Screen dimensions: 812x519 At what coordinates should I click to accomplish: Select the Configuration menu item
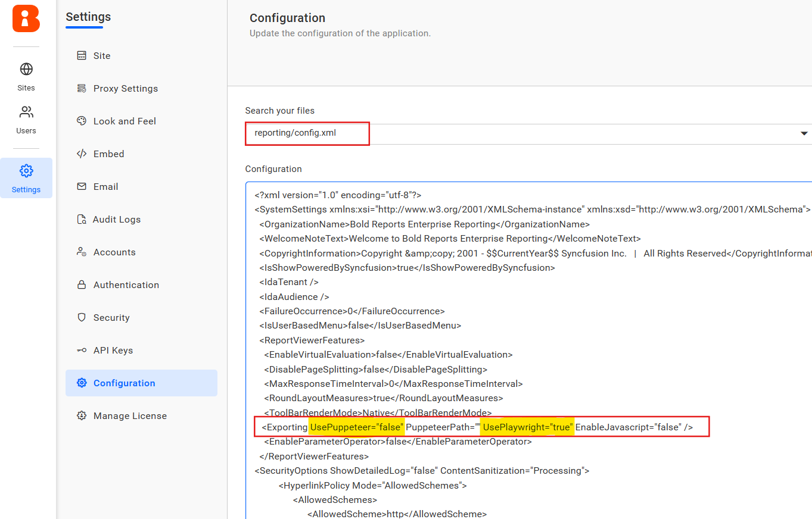tap(141, 383)
